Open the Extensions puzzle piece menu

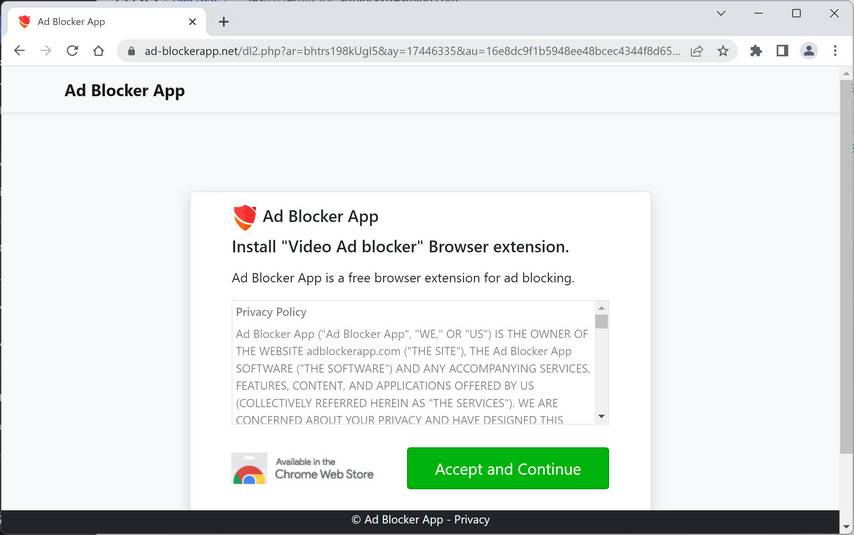click(756, 51)
